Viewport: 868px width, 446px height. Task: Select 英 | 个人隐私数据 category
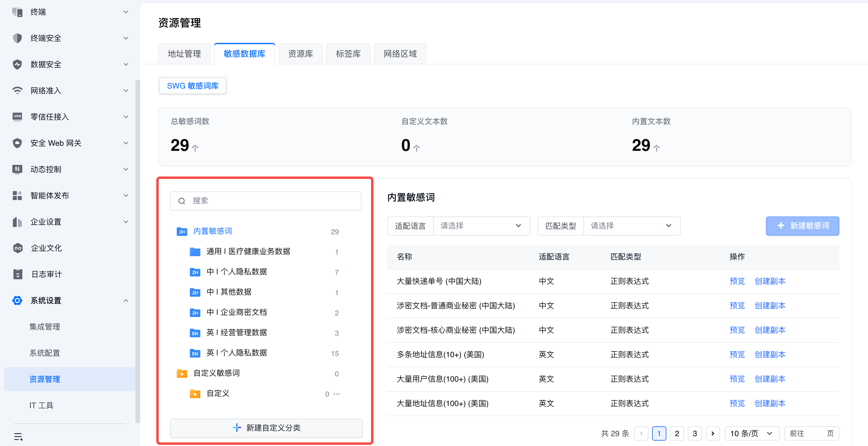[x=237, y=353]
